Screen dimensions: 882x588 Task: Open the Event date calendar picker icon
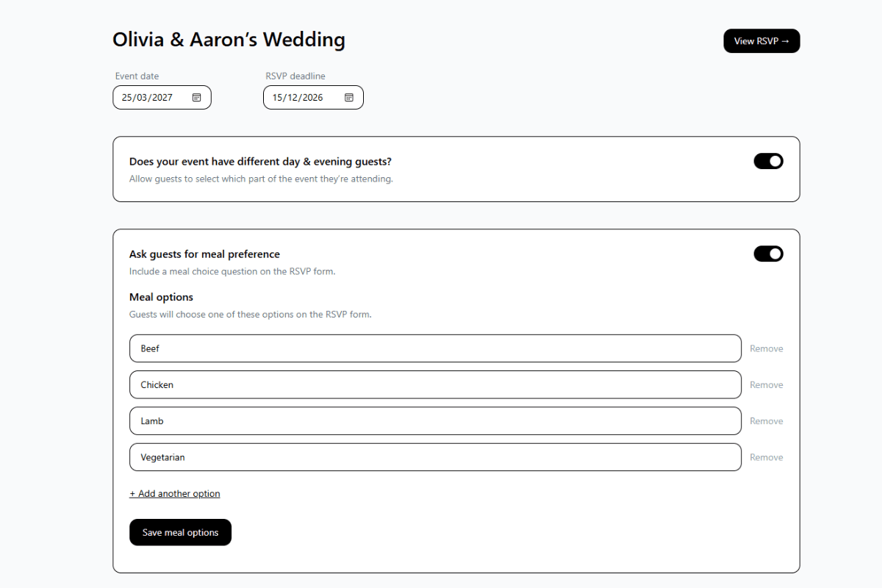coord(196,98)
